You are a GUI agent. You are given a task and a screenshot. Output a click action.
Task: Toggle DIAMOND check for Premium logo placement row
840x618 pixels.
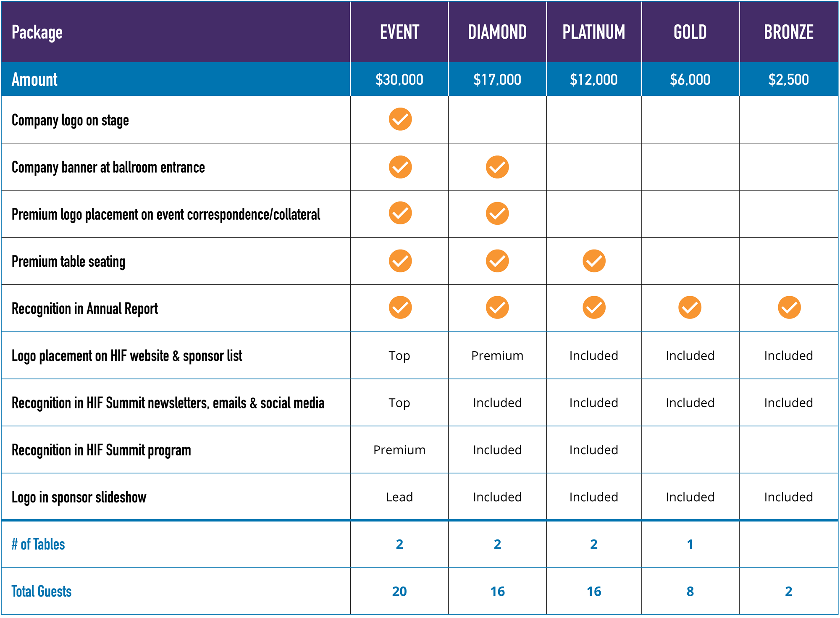click(497, 213)
